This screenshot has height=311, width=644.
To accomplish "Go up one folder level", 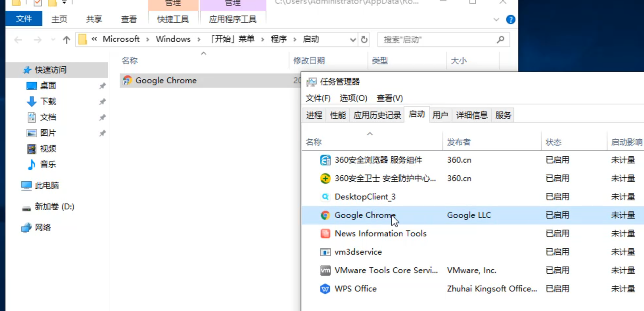I will coord(67,40).
